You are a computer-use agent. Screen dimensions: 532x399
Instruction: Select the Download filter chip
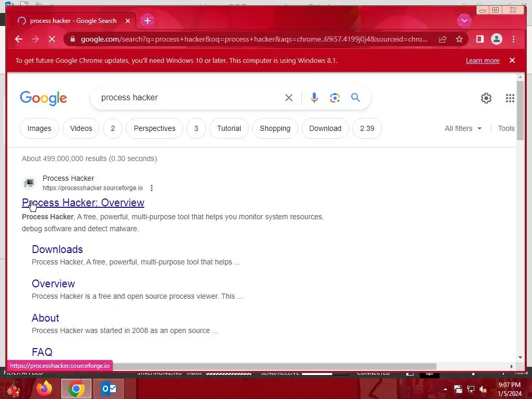click(x=325, y=129)
